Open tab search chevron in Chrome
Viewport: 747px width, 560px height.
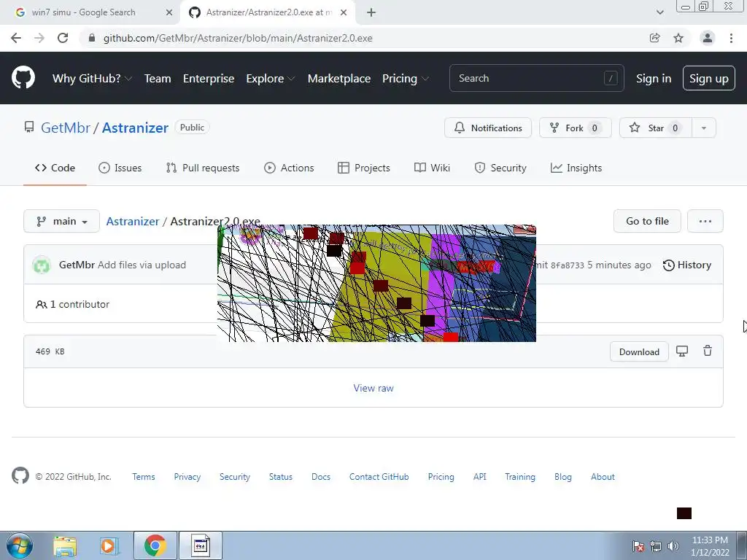click(x=659, y=12)
